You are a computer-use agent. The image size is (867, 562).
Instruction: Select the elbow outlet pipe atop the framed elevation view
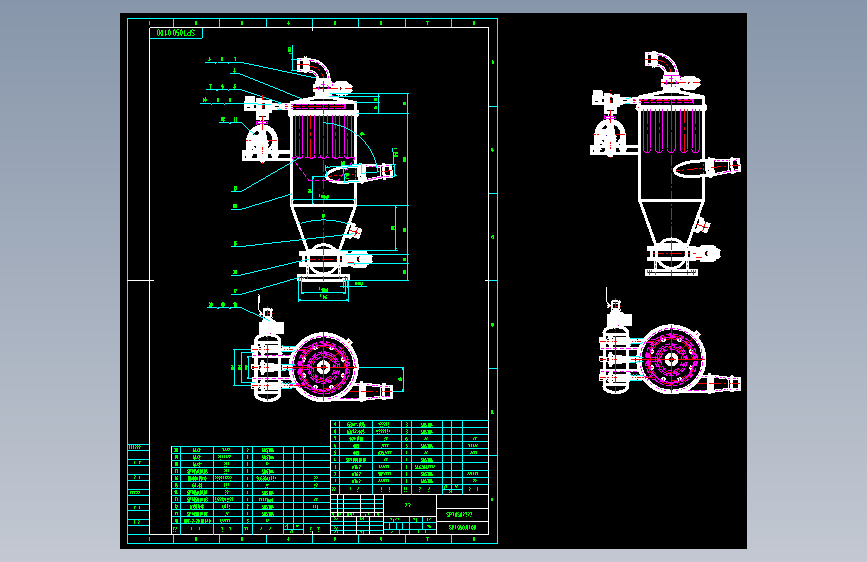click(x=314, y=69)
